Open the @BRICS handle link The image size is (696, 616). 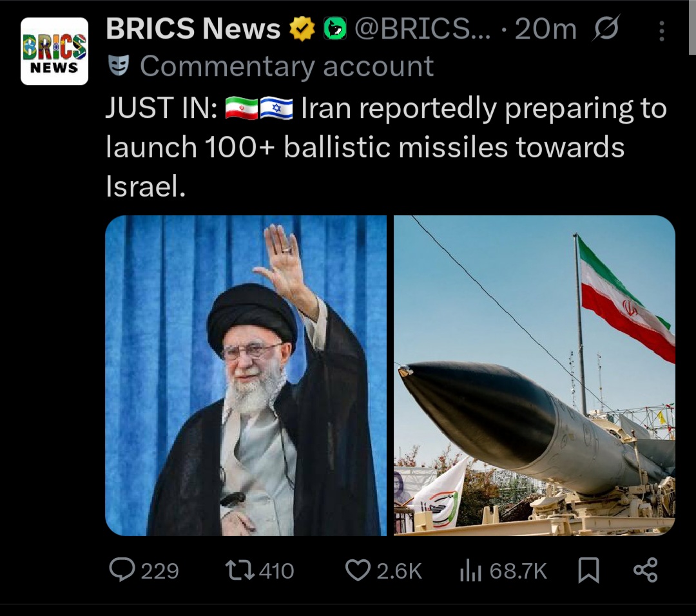423,29
